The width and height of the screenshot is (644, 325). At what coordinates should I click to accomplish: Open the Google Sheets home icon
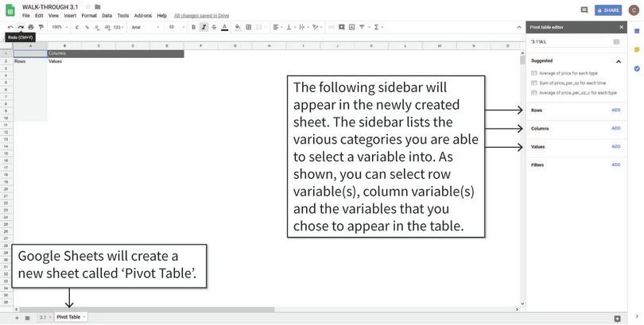click(10, 10)
